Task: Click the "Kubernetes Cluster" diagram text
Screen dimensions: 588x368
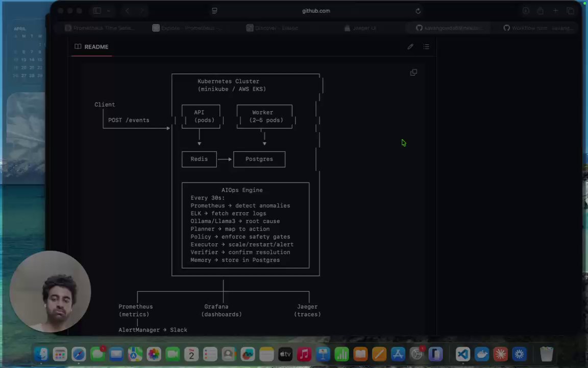Action: (228, 81)
